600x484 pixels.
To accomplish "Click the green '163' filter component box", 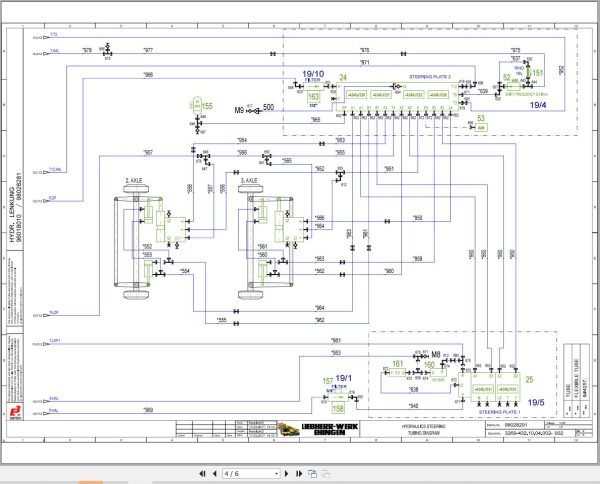I will point(313,97).
